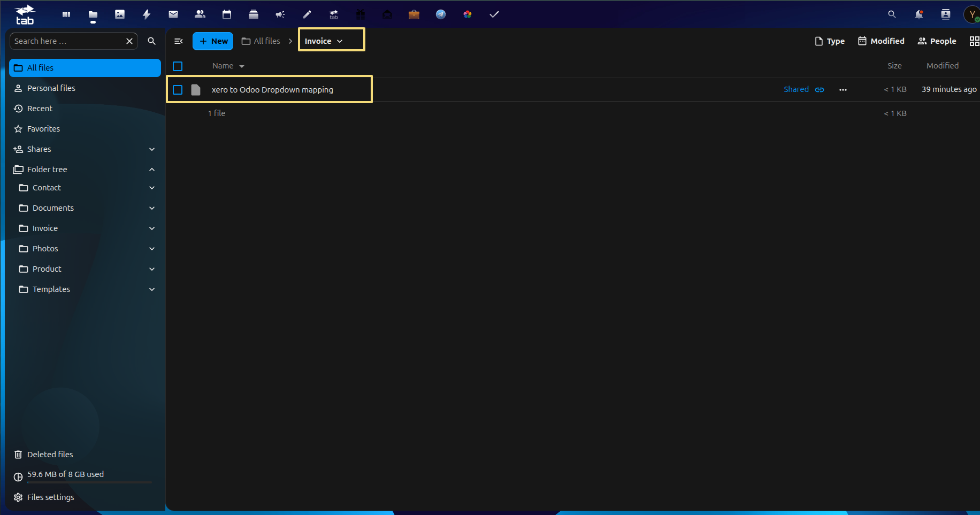Switch to grid view

point(974,41)
